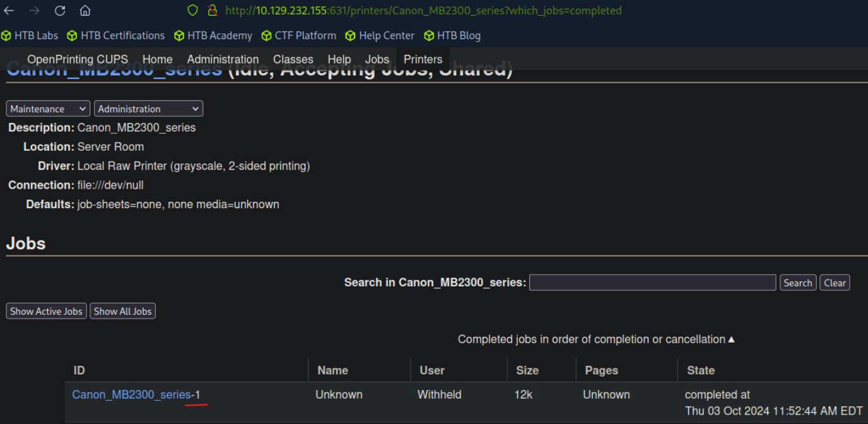Click the Name column header

coord(332,370)
